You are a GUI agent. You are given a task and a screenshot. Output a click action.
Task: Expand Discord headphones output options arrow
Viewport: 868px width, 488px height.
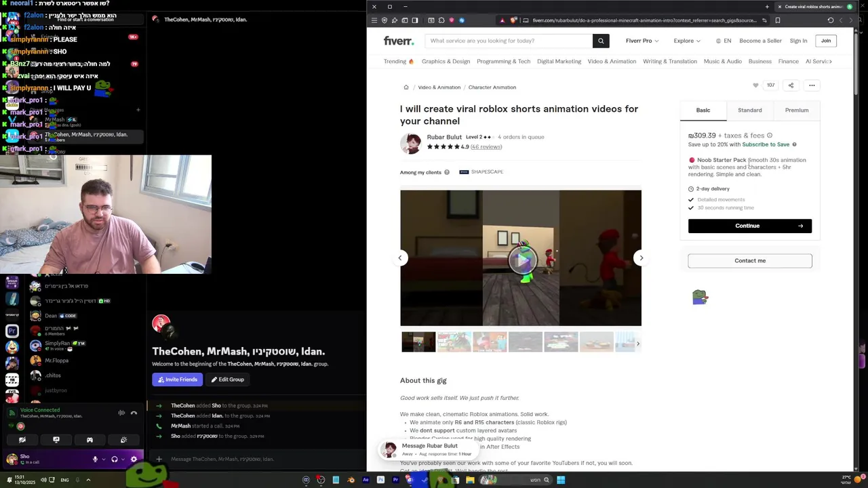123,460
